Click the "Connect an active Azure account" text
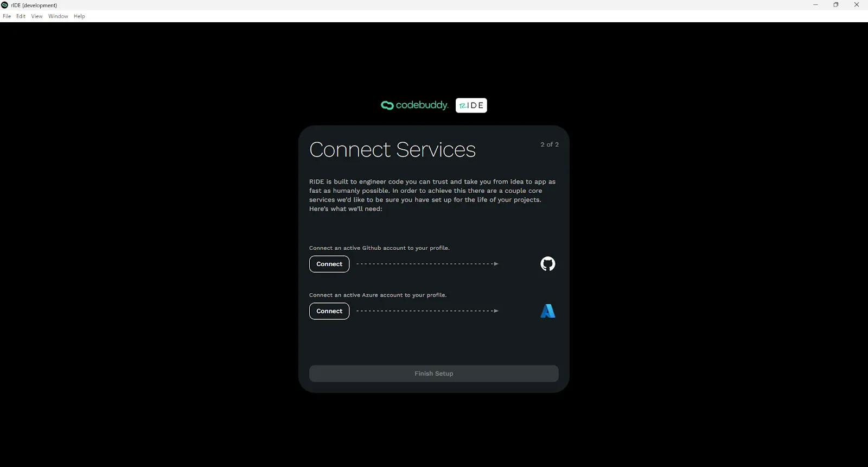This screenshot has width=868, height=467. point(378,295)
